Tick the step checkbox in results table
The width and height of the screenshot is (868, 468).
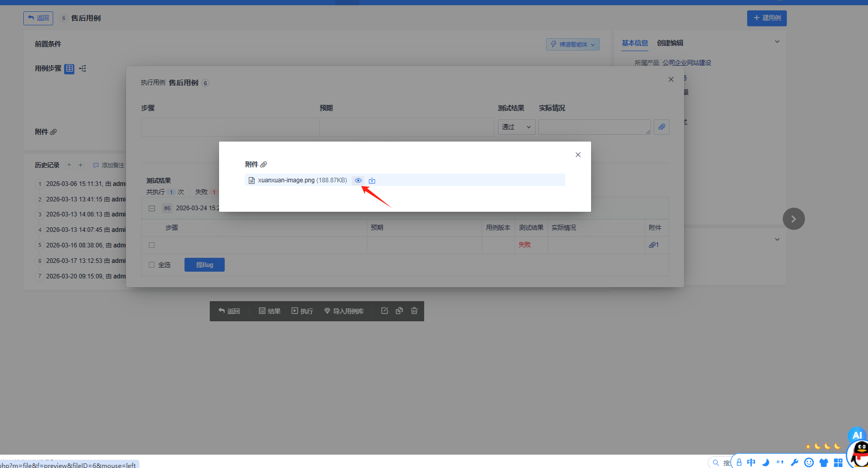152,245
